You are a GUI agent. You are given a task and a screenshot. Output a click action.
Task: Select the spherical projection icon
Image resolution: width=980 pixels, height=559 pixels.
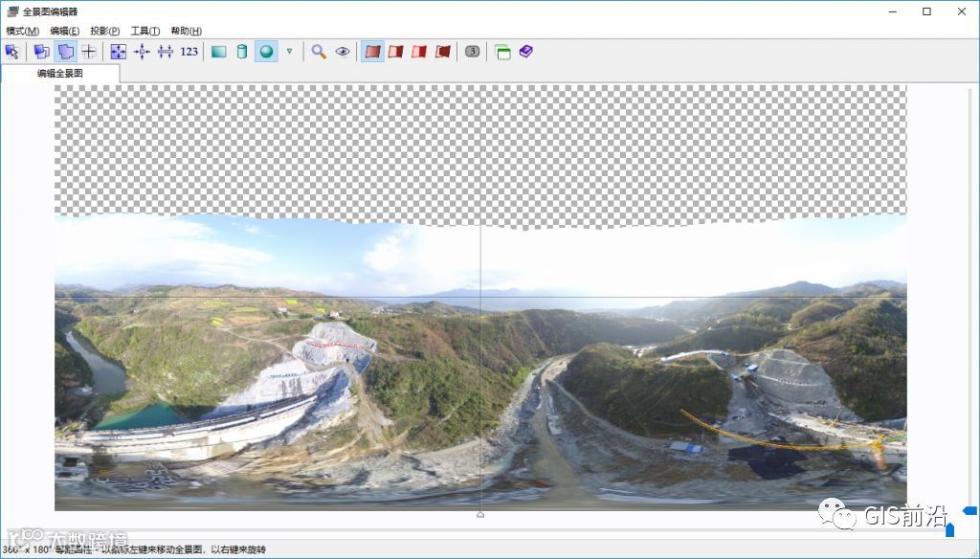(266, 52)
